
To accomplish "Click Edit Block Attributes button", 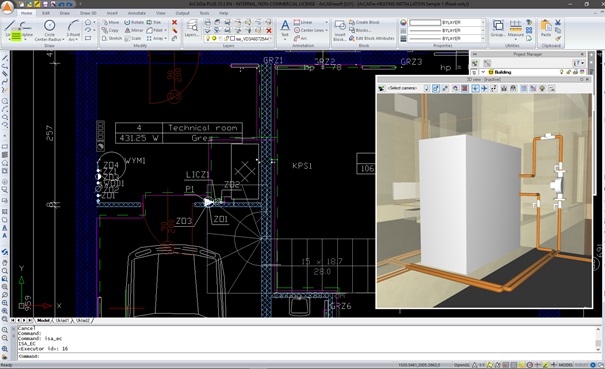I will [x=372, y=38].
